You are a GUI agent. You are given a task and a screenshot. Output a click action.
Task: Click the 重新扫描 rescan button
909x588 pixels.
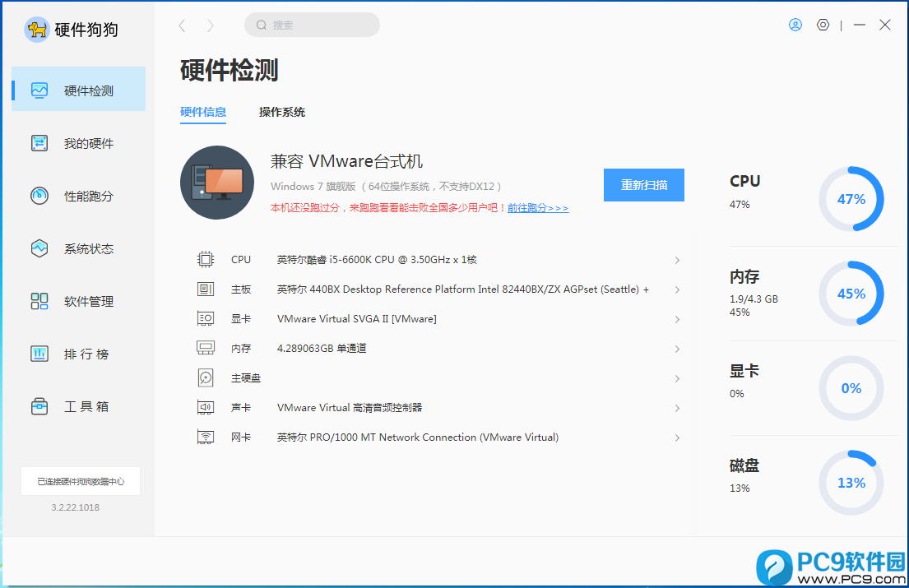click(643, 185)
